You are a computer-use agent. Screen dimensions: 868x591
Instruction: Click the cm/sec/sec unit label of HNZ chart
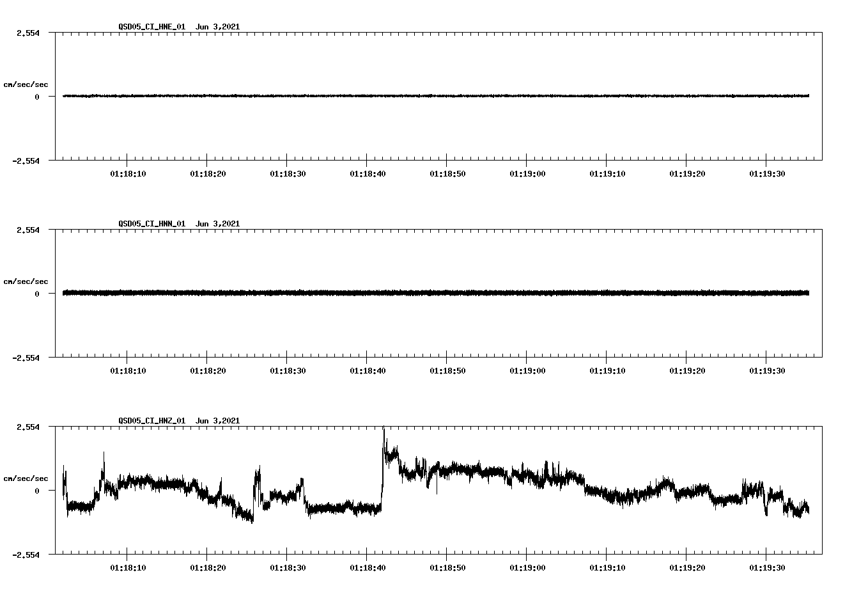[x=26, y=478]
